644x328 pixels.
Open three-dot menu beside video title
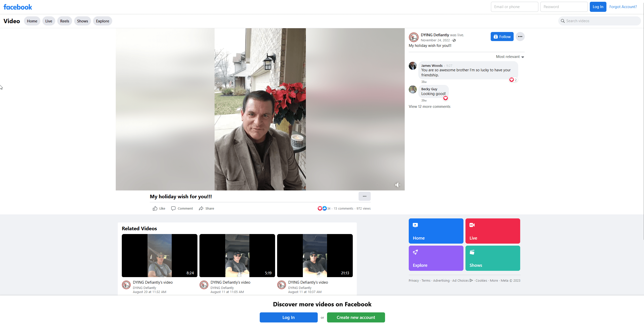[364, 196]
